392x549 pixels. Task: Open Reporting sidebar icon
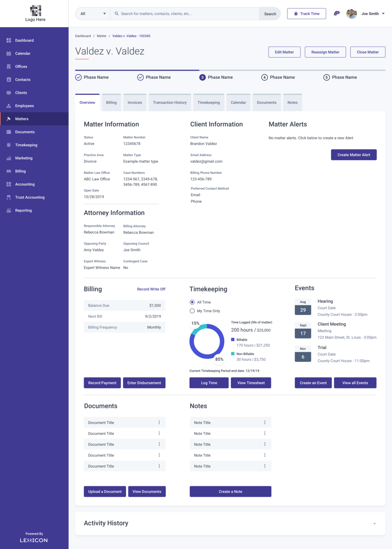pyautogui.click(x=9, y=211)
